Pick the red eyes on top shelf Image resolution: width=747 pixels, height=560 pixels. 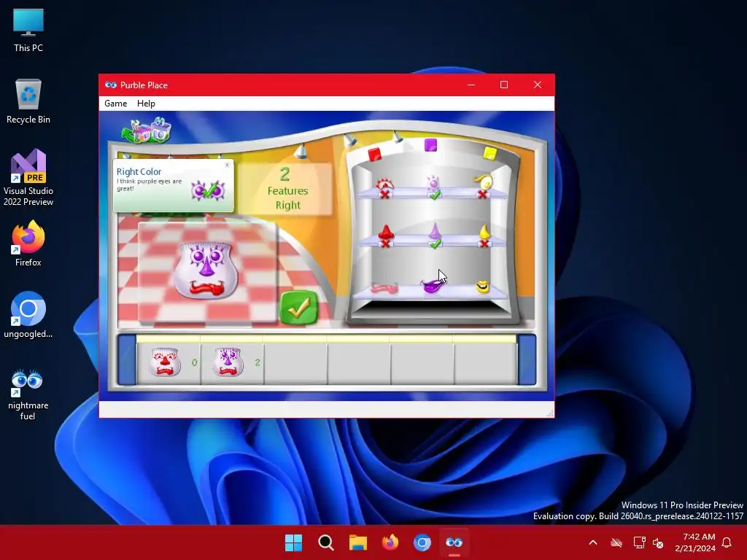[x=384, y=184]
